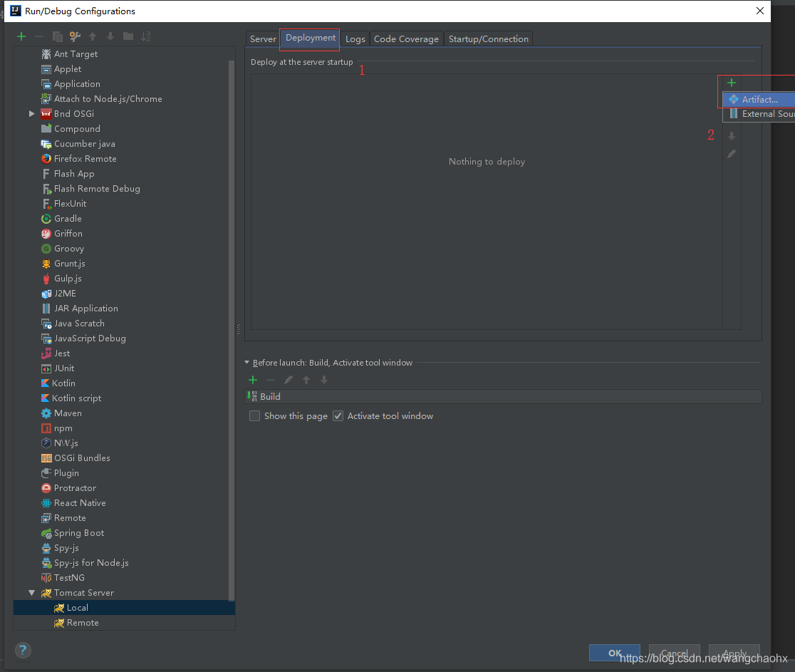Edit before launch task pencil icon
This screenshot has width=795, height=672.
click(x=289, y=380)
